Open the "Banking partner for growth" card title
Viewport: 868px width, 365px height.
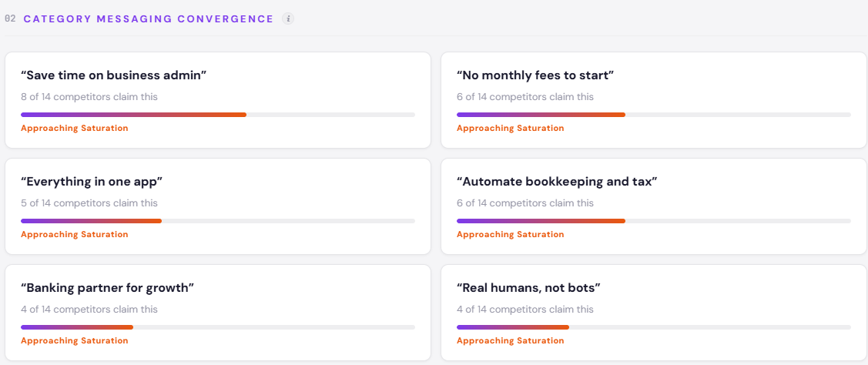107,287
